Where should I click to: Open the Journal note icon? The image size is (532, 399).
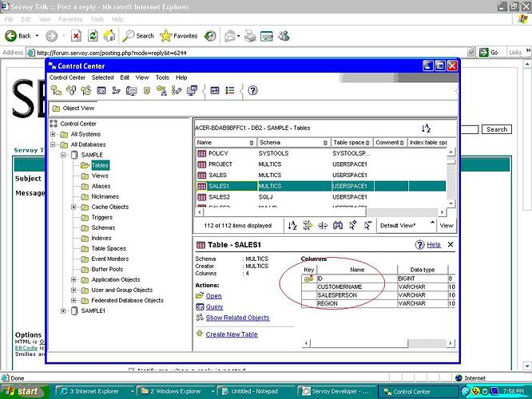[x=146, y=90]
